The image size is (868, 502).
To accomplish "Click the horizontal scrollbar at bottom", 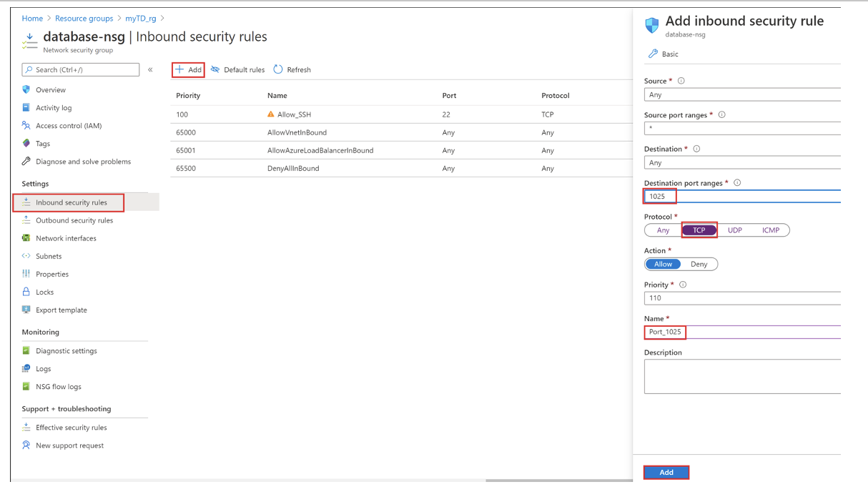I will coord(558,480).
